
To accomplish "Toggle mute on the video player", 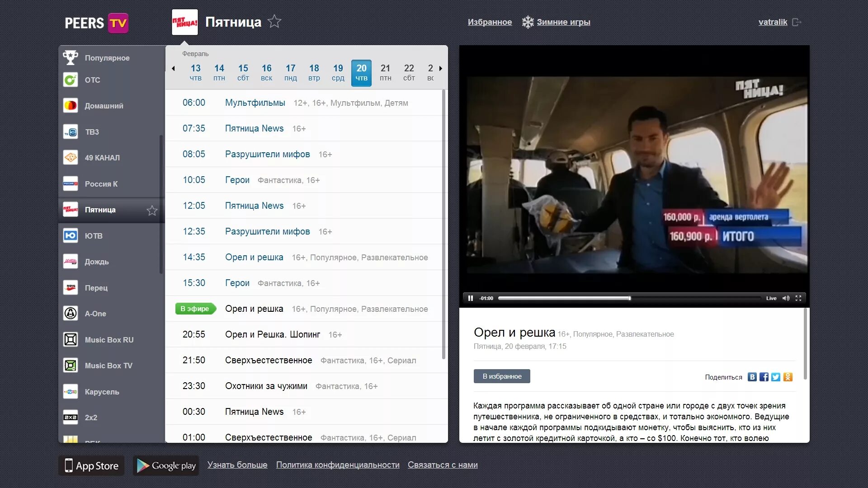I will tap(786, 298).
